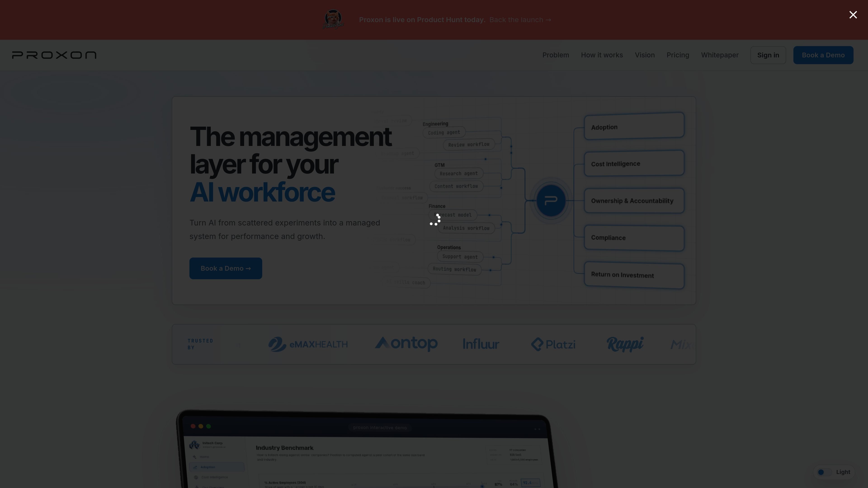Viewport: 868px width, 488px height.
Task: Click the red window dot in demo
Action: click(193, 426)
